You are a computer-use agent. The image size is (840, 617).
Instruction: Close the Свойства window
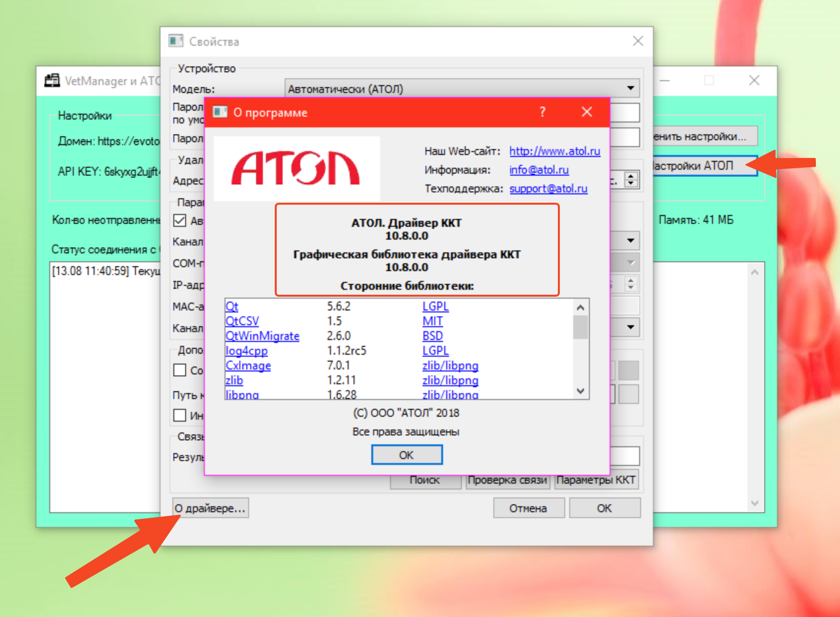638,41
